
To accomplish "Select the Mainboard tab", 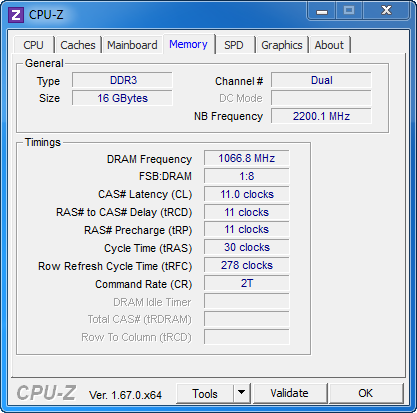I will (132, 45).
